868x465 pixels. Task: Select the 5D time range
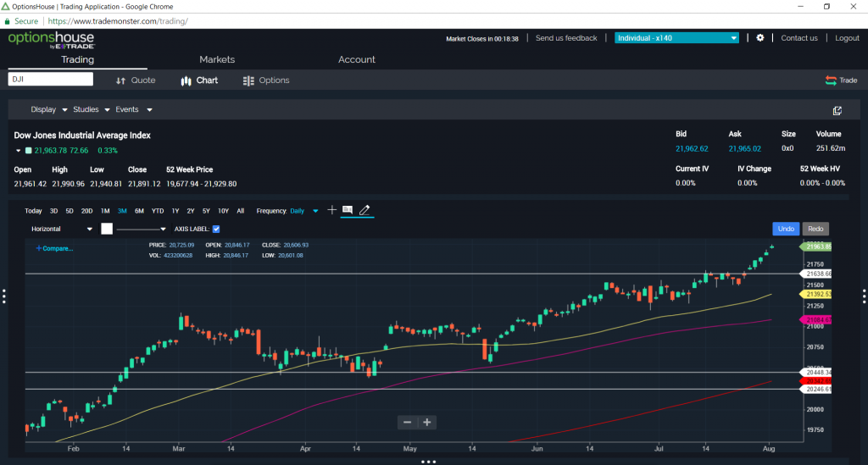tap(70, 211)
